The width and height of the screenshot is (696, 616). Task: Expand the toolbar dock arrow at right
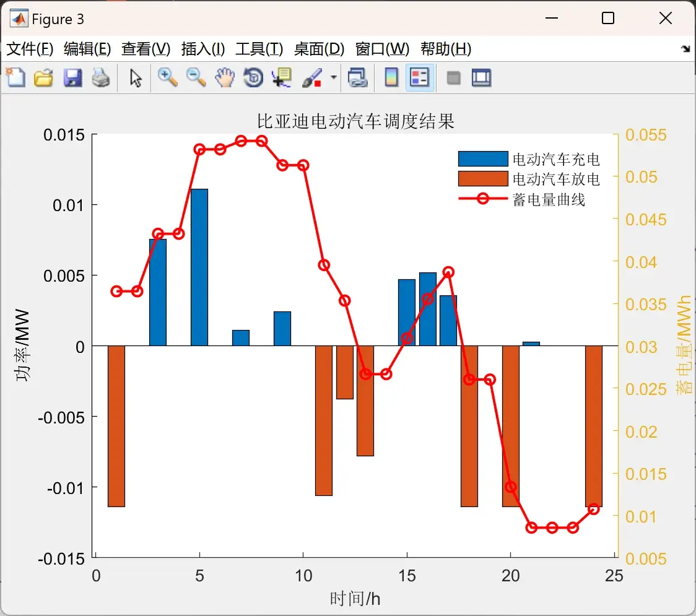click(x=685, y=48)
